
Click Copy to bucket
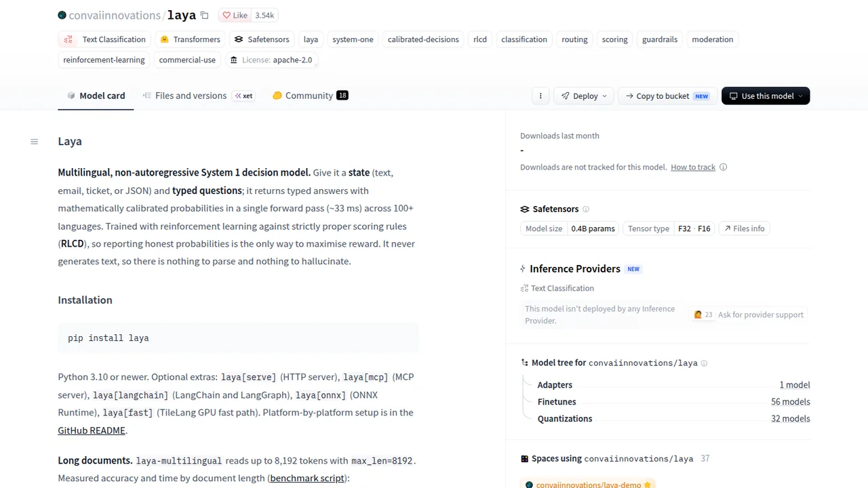(x=666, y=96)
